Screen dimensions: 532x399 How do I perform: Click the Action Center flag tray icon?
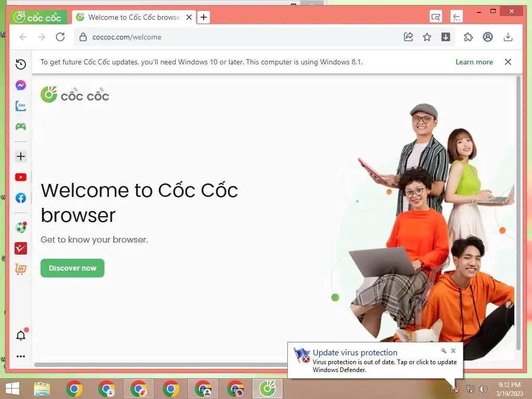click(x=455, y=389)
